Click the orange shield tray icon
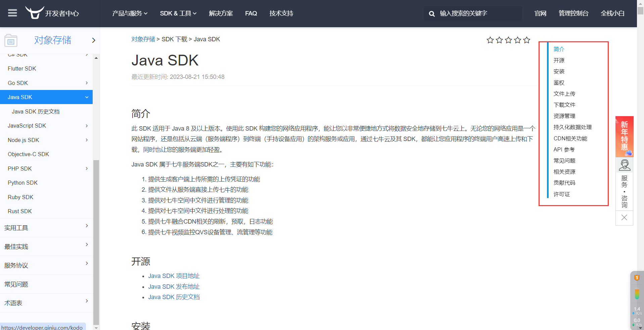The width and height of the screenshot is (644, 330). coord(637,278)
